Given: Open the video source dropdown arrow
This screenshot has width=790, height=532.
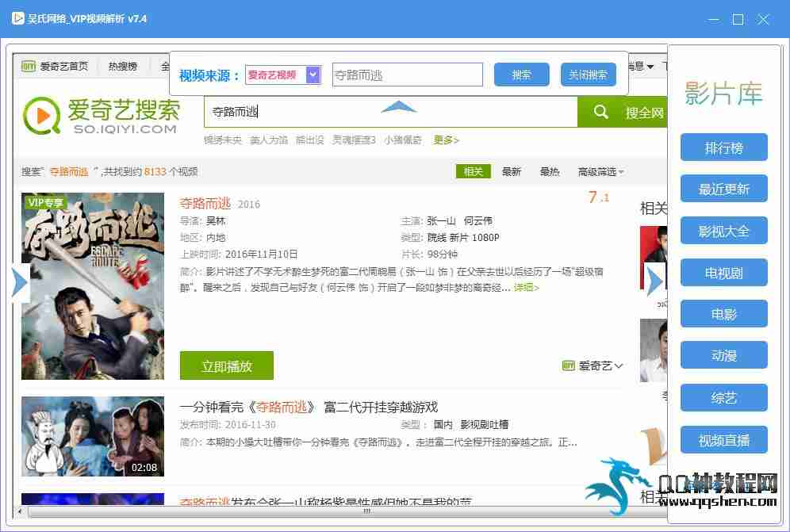Looking at the screenshot, I should point(313,75).
